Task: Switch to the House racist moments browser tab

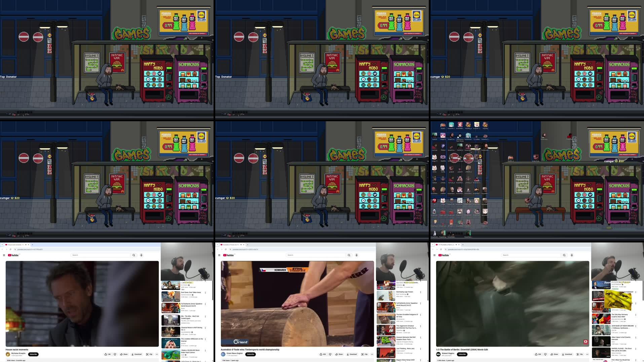Action: pyautogui.click(x=14, y=244)
